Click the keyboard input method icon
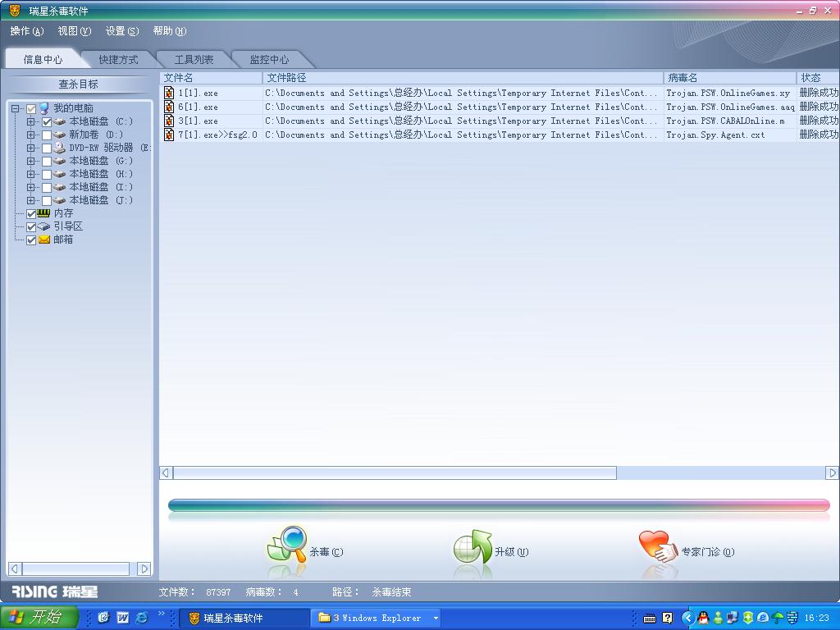This screenshot has width=840, height=630. (650, 619)
